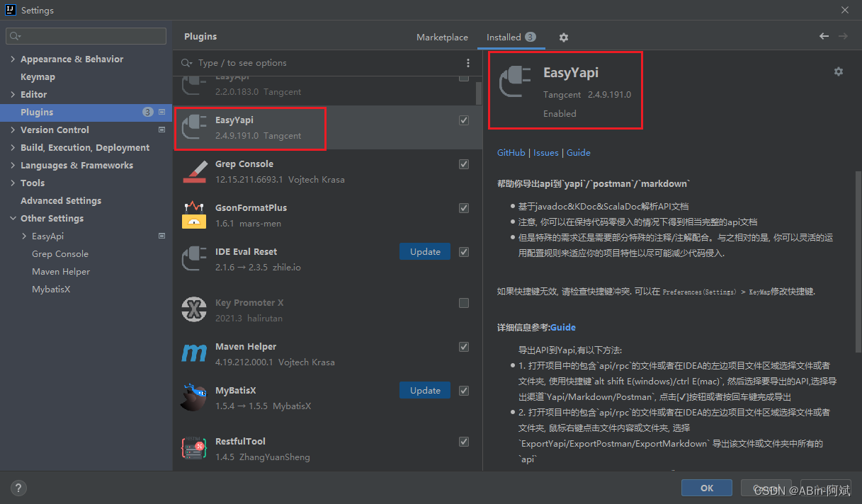Open the Guide link after 详细信息参考
Screen dimensions: 862x504
pyautogui.click(x=563, y=327)
